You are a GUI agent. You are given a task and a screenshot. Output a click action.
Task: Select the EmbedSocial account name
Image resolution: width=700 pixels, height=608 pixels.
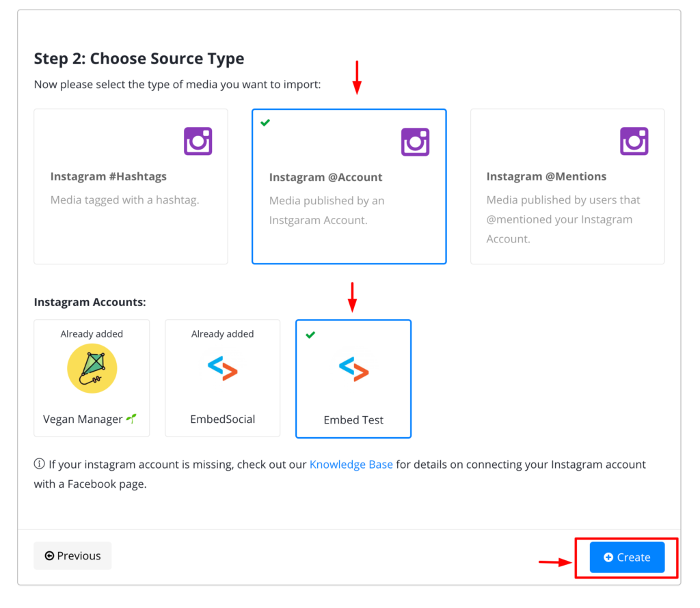click(x=223, y=419)
